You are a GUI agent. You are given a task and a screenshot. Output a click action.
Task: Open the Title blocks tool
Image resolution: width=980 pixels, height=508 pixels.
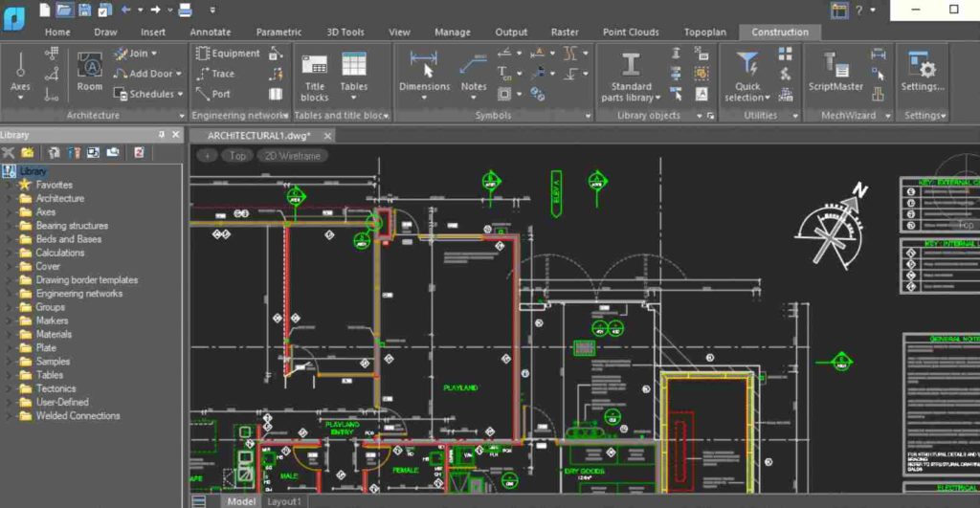point(314,77)
